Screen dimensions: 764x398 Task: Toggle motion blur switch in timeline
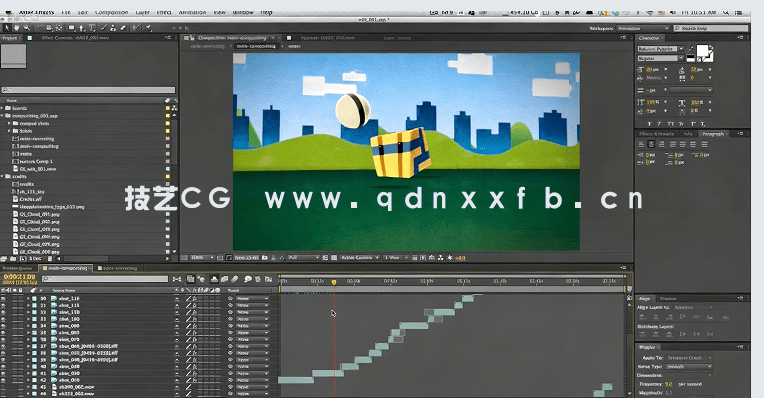pos(234,279)
